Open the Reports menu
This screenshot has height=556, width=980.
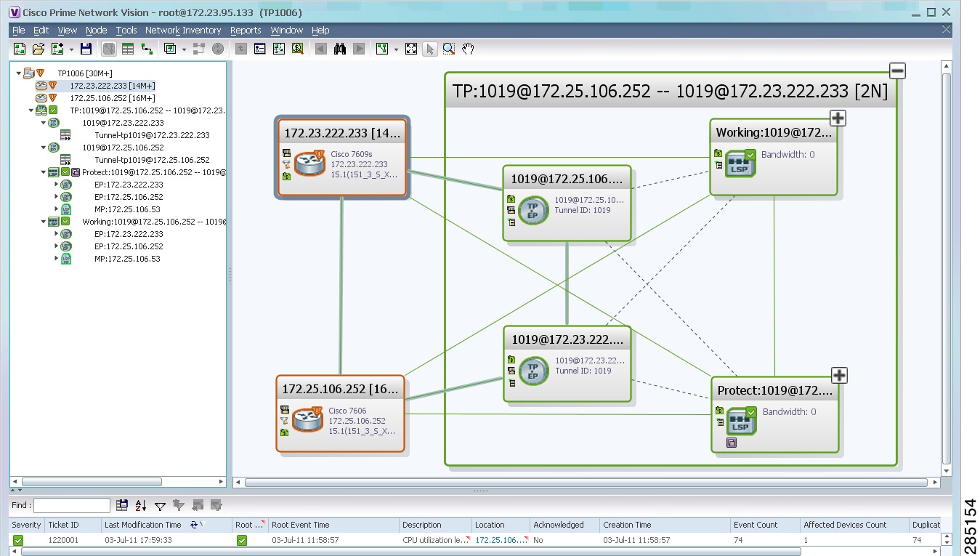[x=246, y=31]
